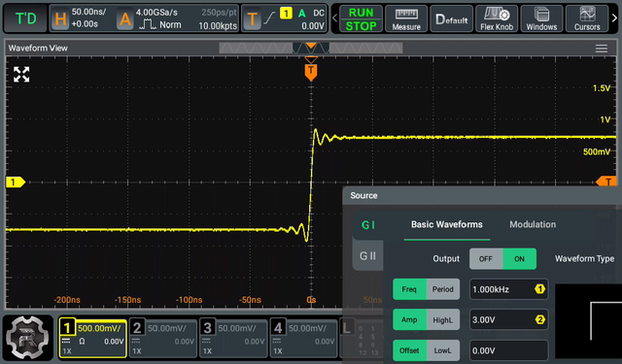This screenshot has width=622, height=364.
Task: Select the orange trigger position T marker
Action: point(311,72)
